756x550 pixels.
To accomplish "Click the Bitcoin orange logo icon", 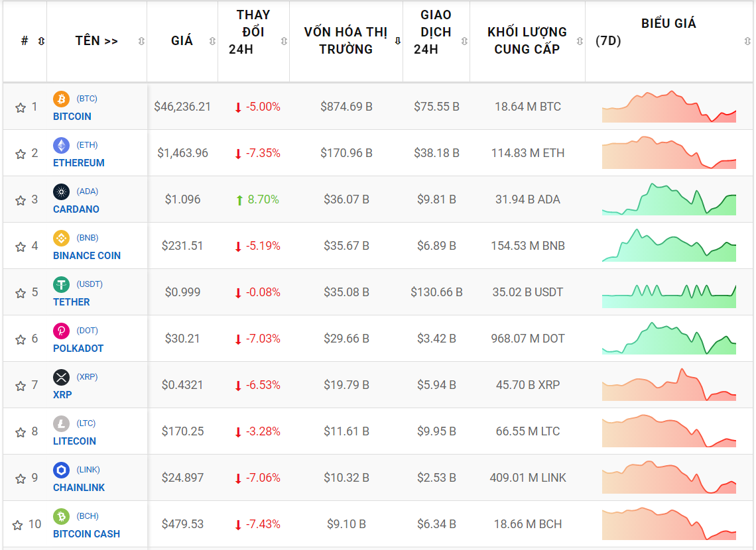I will pyautogui.click(x=61, y=99).
